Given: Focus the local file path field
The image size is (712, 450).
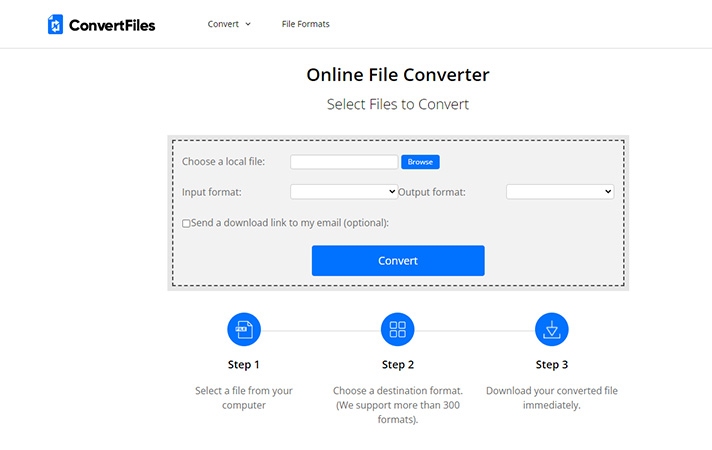Looking at the screenshot, I should [x=344, y=162].
